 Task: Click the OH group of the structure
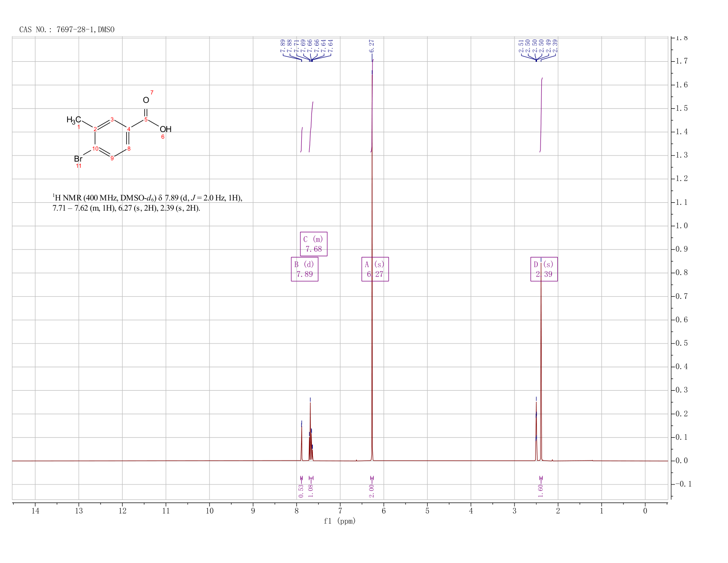165,129
